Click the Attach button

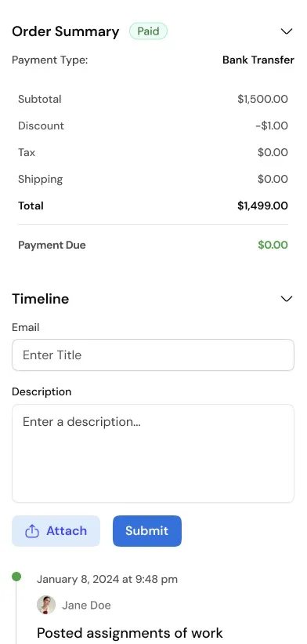pos(56,531)
